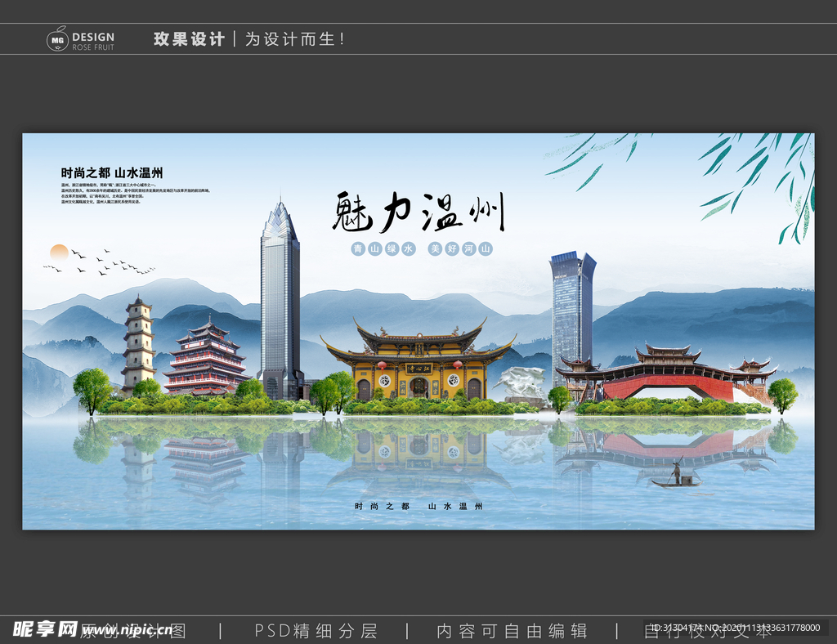Open the 玫果设计 brand menu
Image resolution: width=837 pixels, height=644 pixels.
pos(189,38)
